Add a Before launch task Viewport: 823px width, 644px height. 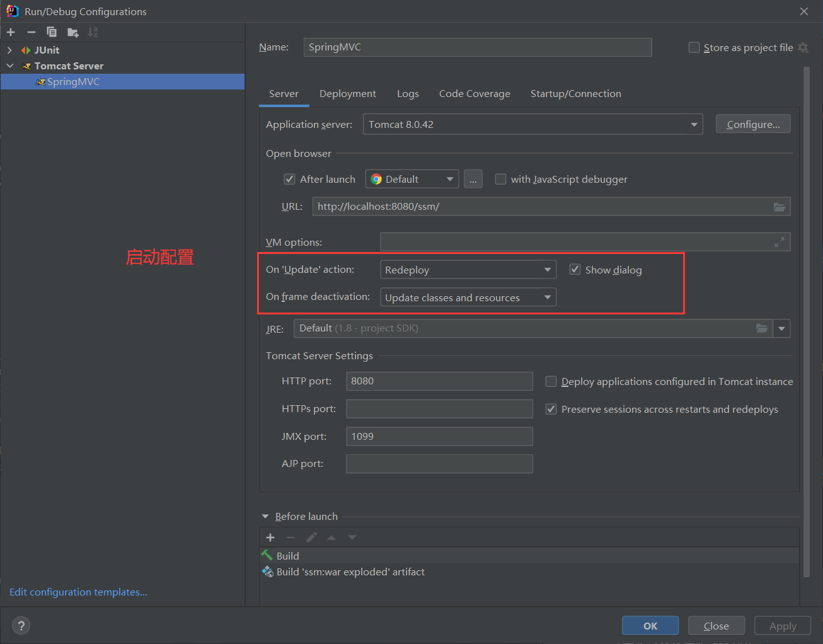click(x=270, y=538)
